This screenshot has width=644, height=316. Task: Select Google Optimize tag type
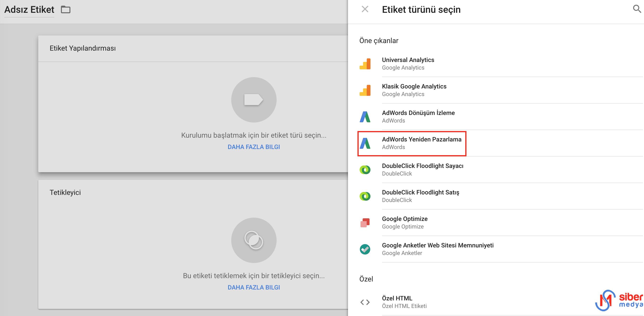(x=501, y=223)
